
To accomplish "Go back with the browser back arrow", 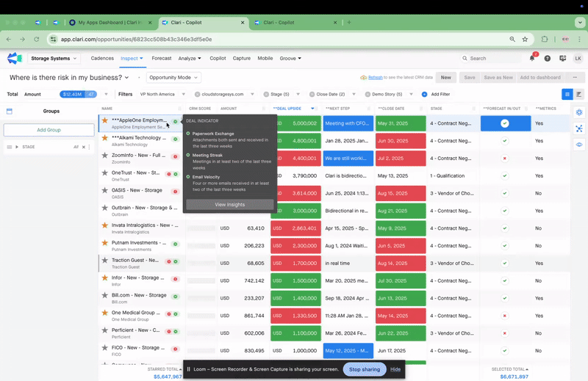I will [9, 40].
